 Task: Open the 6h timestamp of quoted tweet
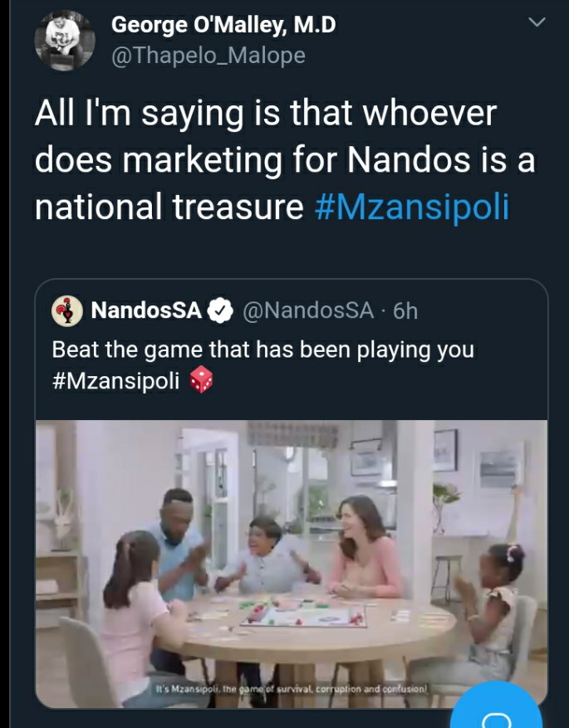[x=405, y=310]
